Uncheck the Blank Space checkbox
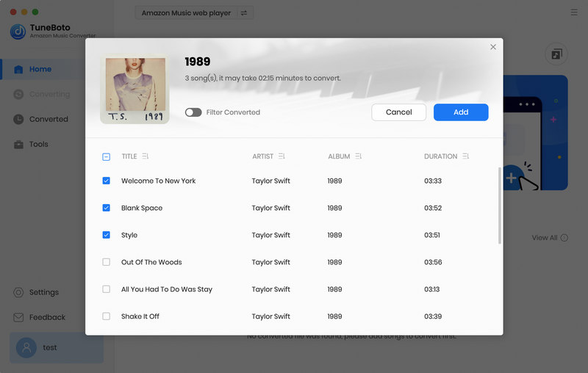Viewport: 588px width, 373px height. pyautogui.click(x=106, y=208)
